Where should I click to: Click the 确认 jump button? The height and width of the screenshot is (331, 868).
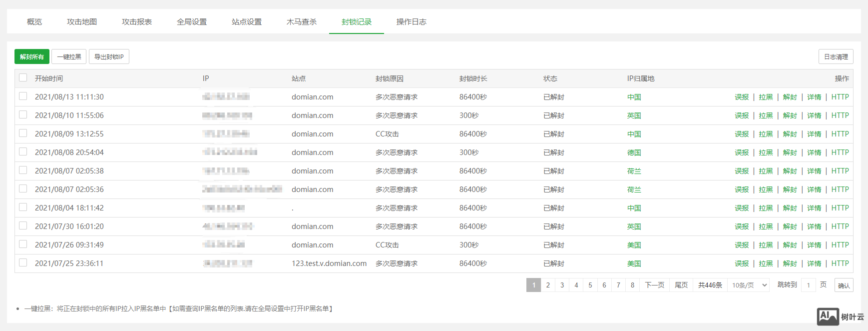point(844,285)
